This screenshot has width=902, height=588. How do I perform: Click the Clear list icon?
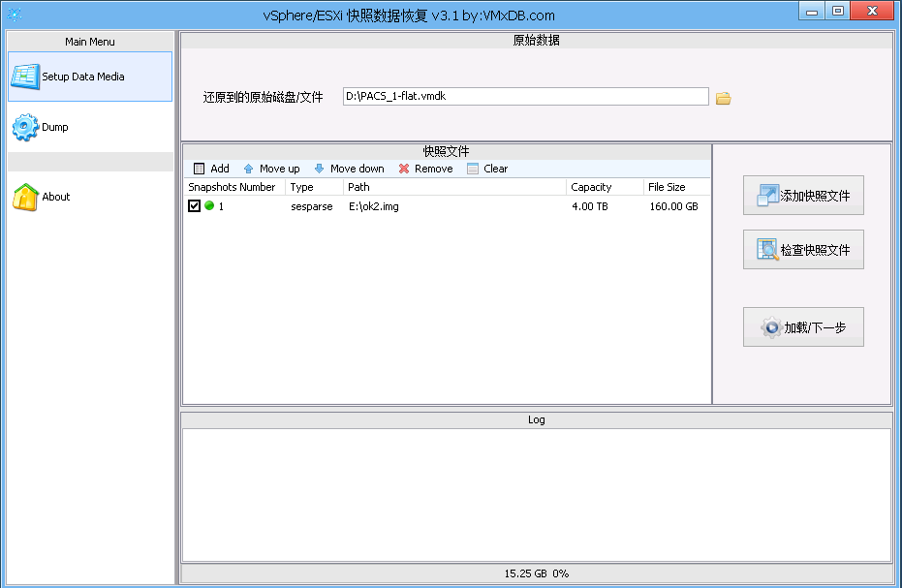coord(473,169)
